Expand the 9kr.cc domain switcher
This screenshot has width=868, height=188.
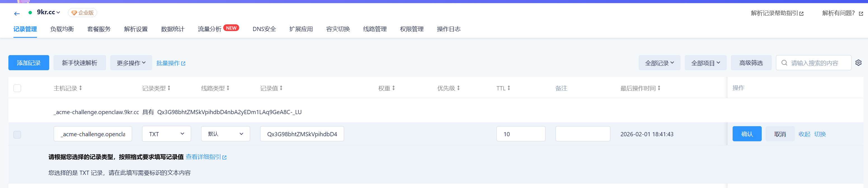pos(48,13)
